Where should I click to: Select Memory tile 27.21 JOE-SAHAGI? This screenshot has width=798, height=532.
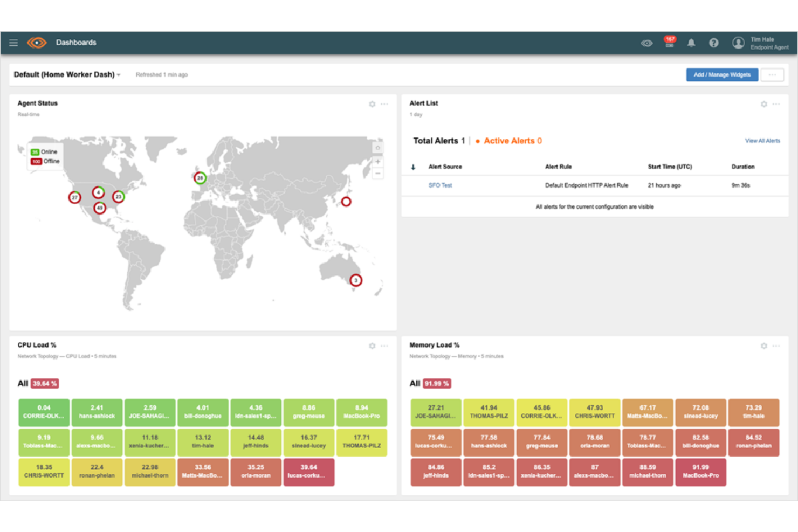436,412
